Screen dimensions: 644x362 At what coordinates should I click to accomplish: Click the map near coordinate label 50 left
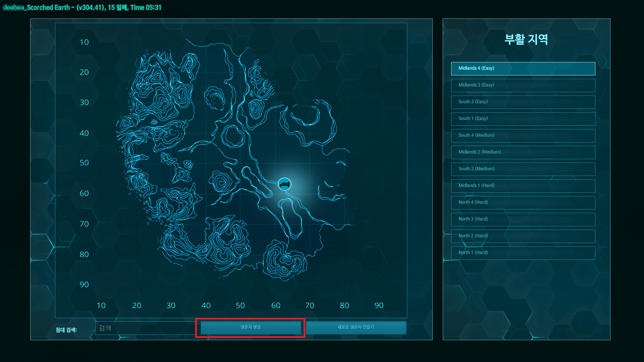pos(84,163)
